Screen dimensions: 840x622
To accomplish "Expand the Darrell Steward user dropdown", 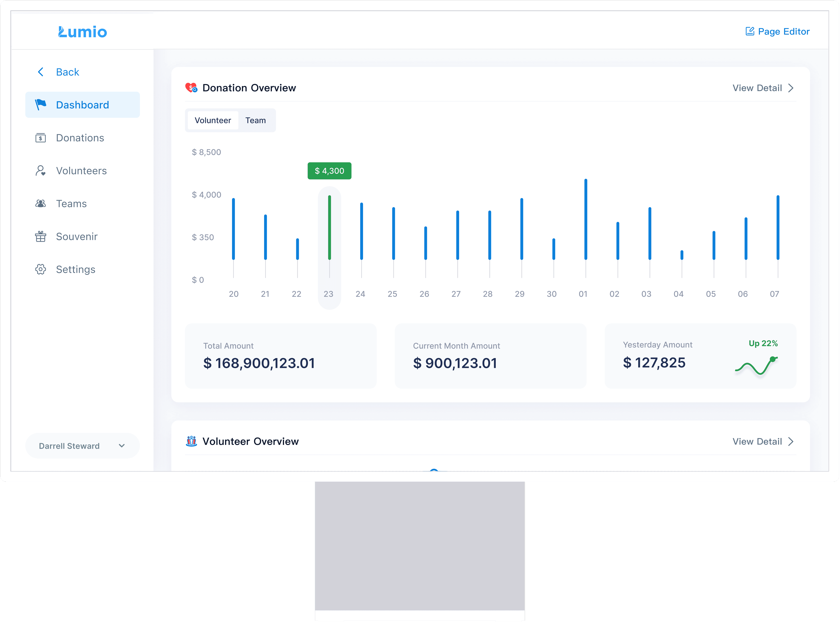I will pyautogui.click(x=122, y=446).
